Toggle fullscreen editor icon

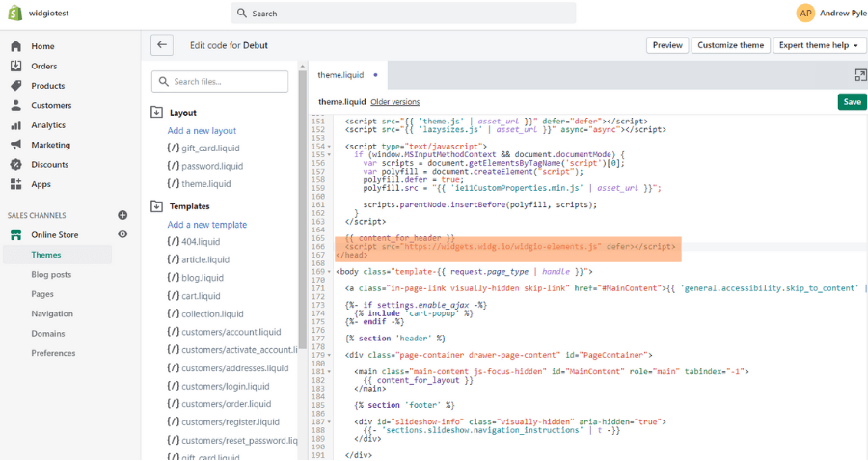859,75
